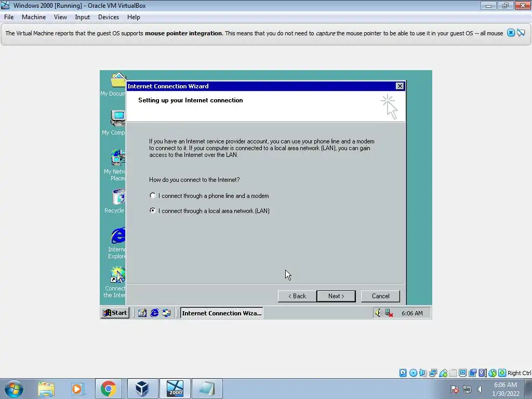
Task: Open Google Chrome on host taskbar
Action: pyautogui.click(x=108, y=389)
